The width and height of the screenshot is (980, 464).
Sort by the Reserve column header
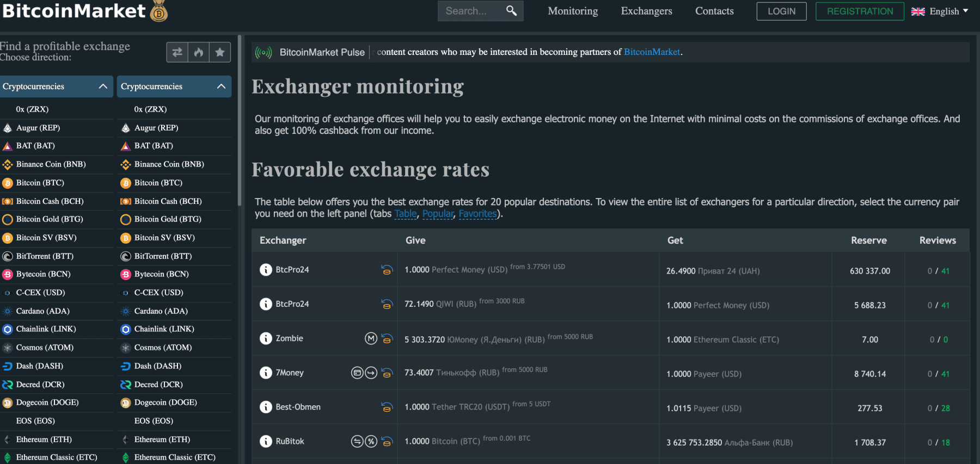(x=869, y=240)
